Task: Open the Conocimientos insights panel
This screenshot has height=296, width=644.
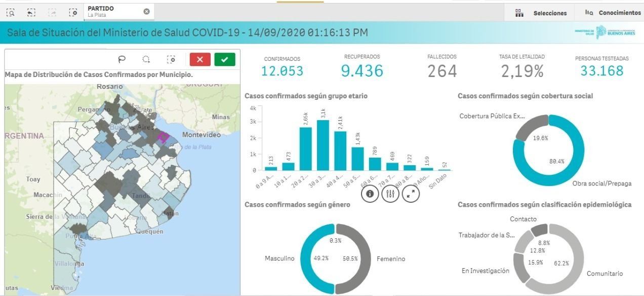Action: pyautogui.click(x=613, y=13)
